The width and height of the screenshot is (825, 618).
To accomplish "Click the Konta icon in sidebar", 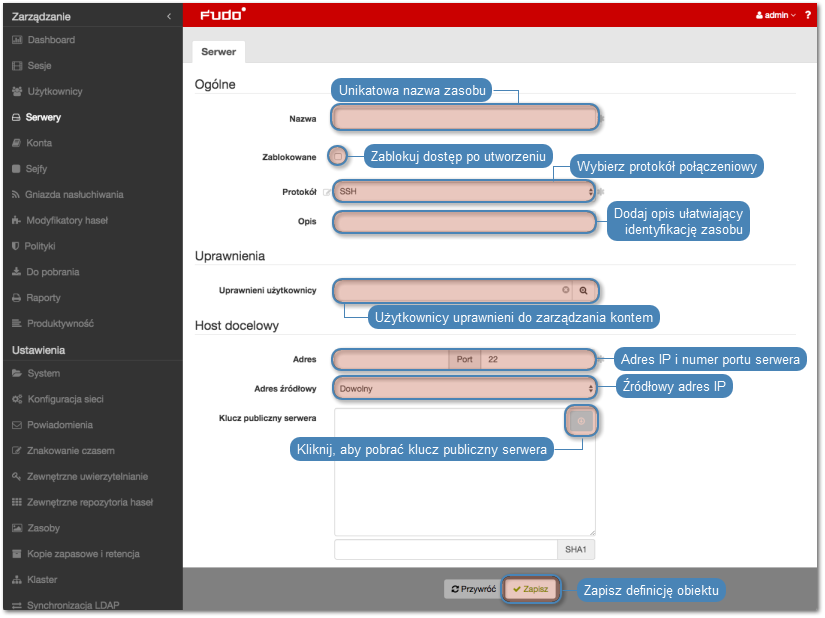I will [x=16, y=143].
